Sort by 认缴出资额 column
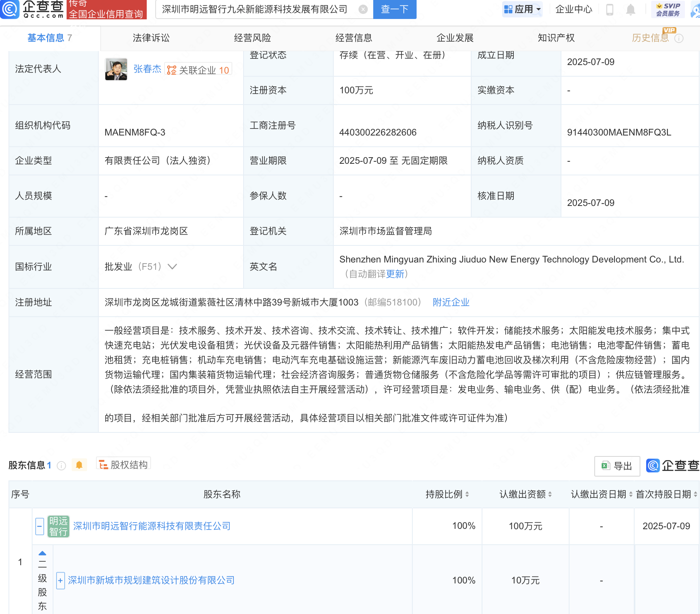 click(x=550, y=494)
